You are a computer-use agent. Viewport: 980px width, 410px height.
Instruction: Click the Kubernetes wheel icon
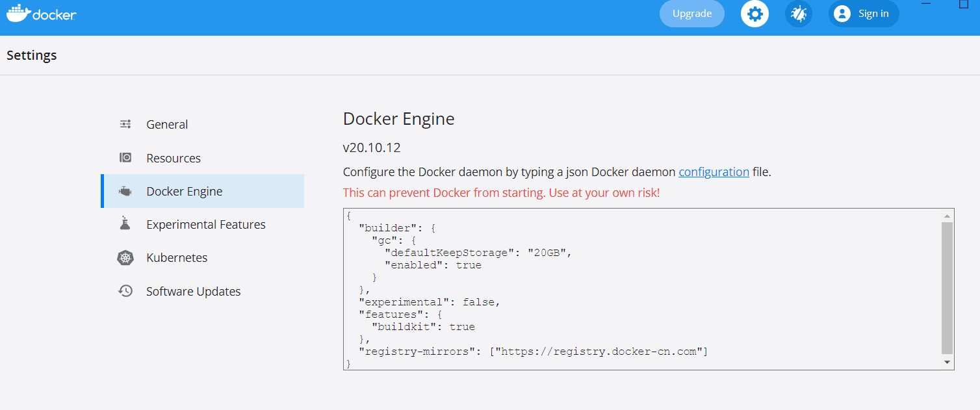(x=125, y=258)
